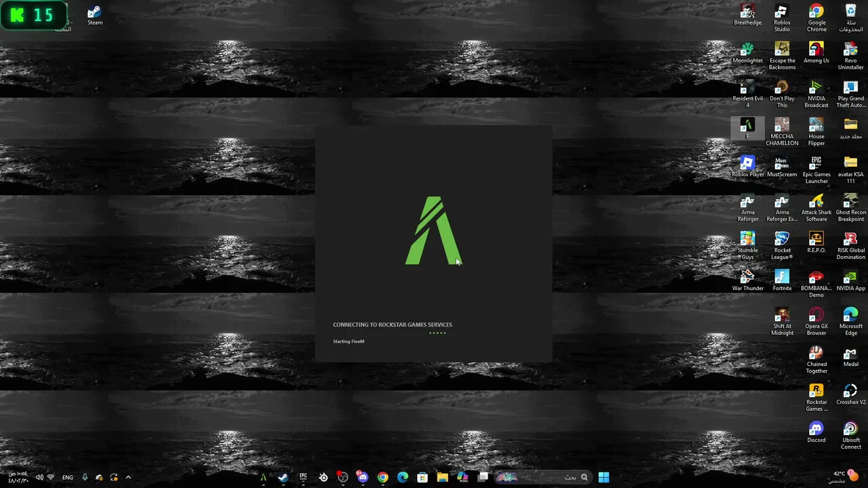868x488 pixels.
Task: Open the taskbar clock and date
Action: 18,477
